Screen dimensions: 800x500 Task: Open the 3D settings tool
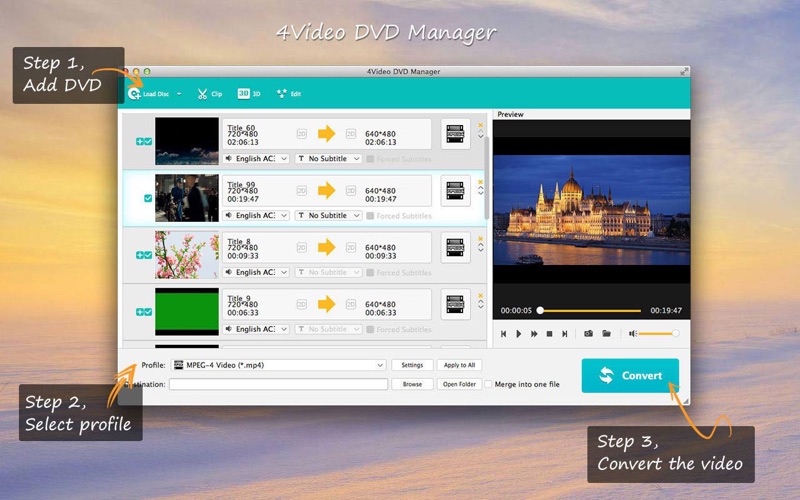click(x=249, y=94)
